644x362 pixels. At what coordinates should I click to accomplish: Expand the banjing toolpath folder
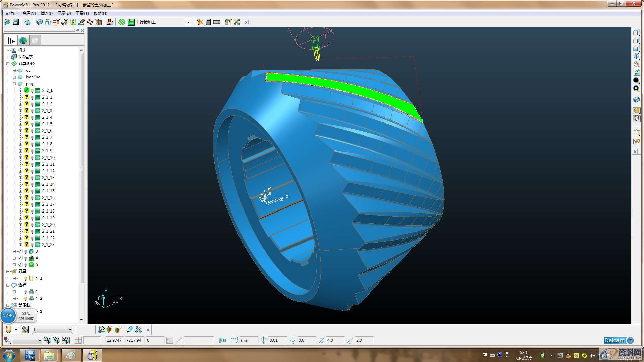[x=14, y=77]
